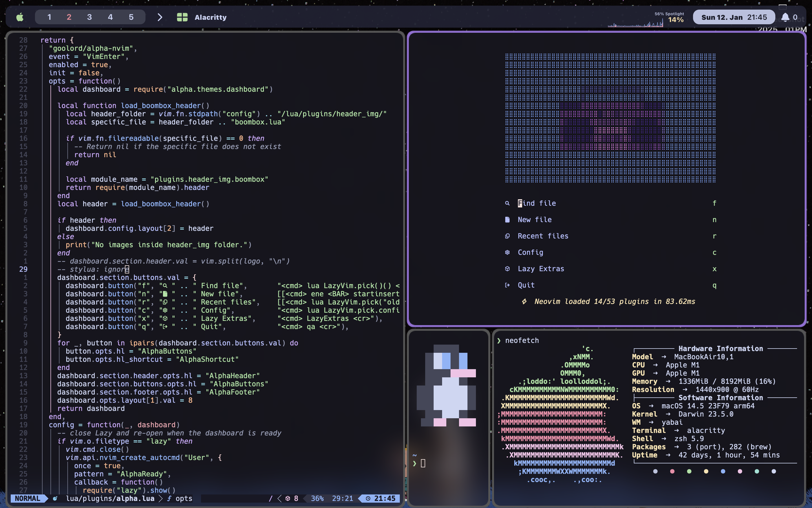
Task: Click the function symbol opts in statusline
Action: pos(180,499)
